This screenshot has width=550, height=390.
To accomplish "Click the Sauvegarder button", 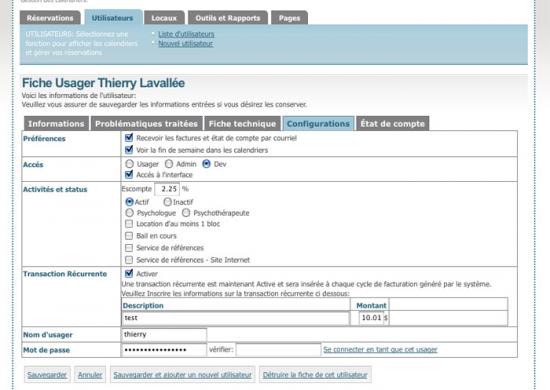I will [x=47, y=375].
